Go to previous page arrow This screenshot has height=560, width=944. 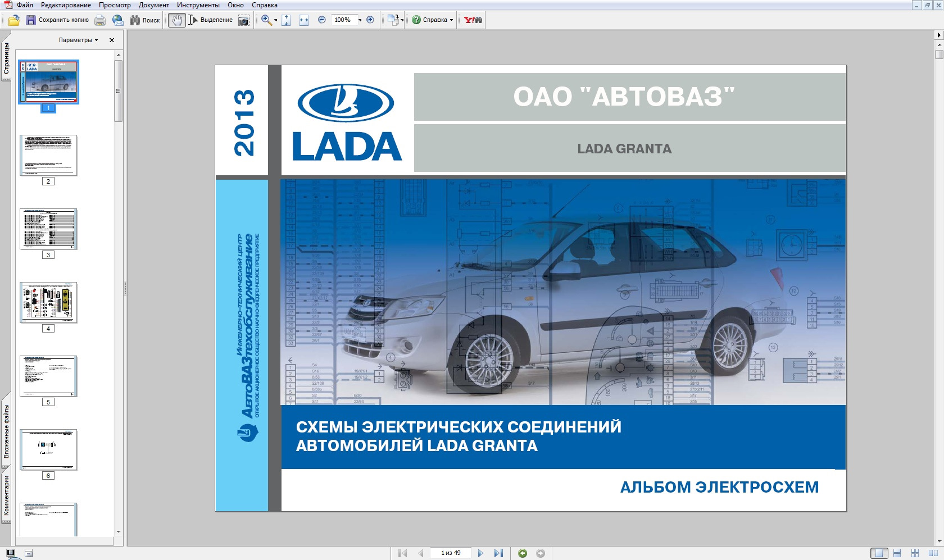pyautogui.click(x=420, y=553)
